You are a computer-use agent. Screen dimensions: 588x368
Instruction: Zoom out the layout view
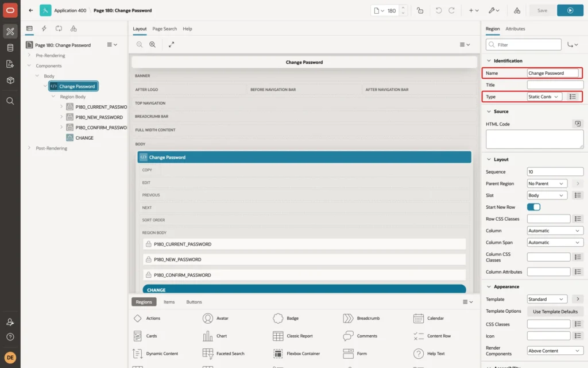pyautogui.click(x=140, y=44)
